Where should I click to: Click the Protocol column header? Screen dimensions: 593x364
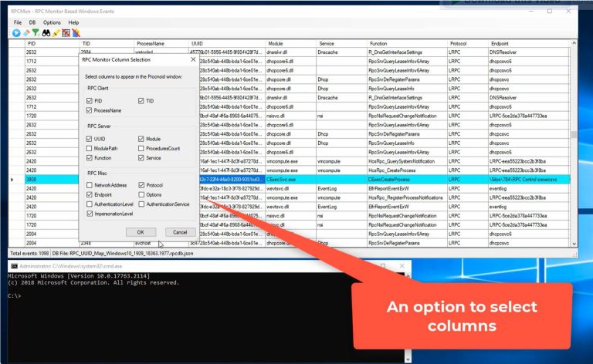point(468,43)
